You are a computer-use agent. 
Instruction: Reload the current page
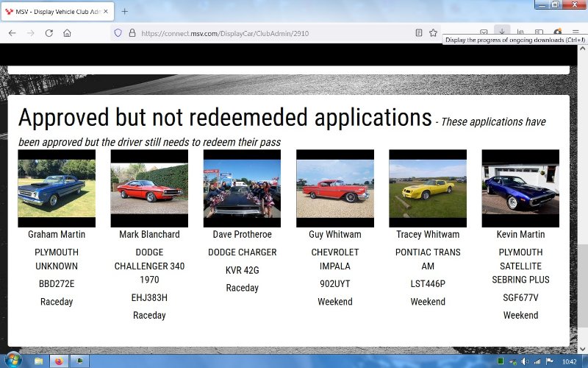coord(49,33)
